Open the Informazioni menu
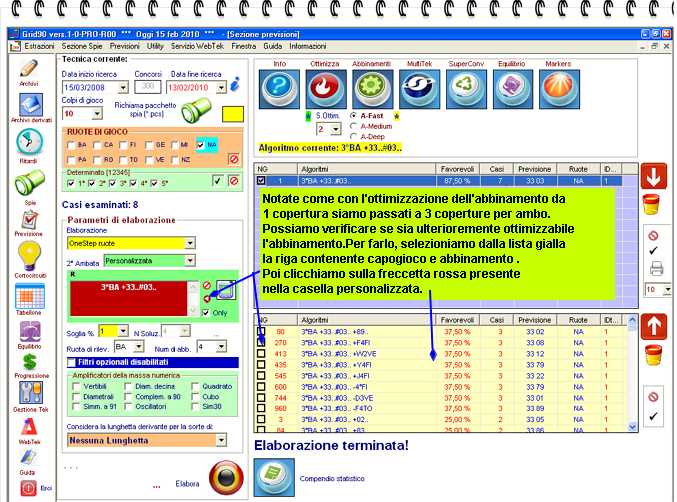 pyautogui.click(x=308, y=46)
